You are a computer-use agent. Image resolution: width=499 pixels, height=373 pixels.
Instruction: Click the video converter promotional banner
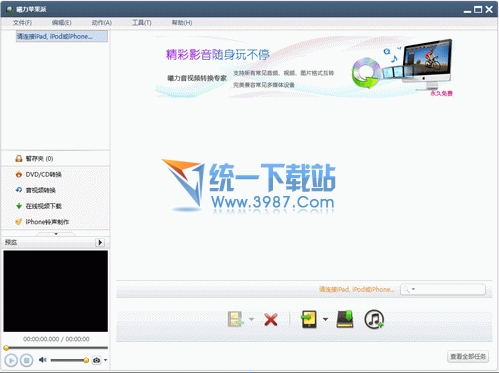305,67
